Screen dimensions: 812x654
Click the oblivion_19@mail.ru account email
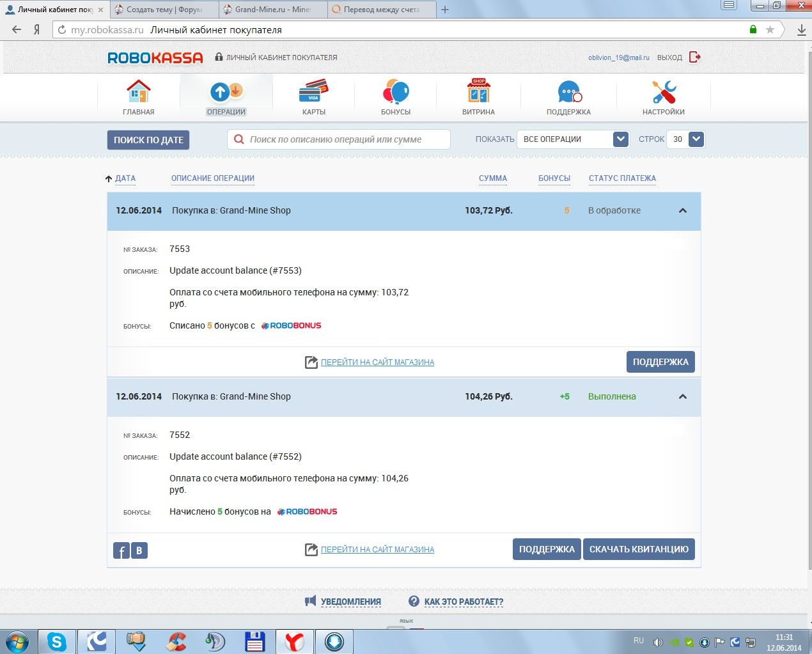618,58
